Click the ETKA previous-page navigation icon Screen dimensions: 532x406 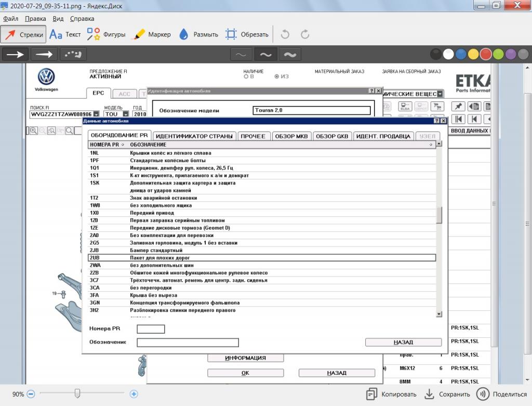(x=474, y=119)
